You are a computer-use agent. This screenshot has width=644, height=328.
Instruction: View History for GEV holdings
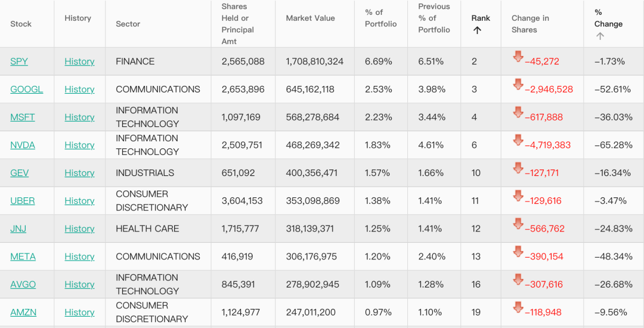(79, 173)
